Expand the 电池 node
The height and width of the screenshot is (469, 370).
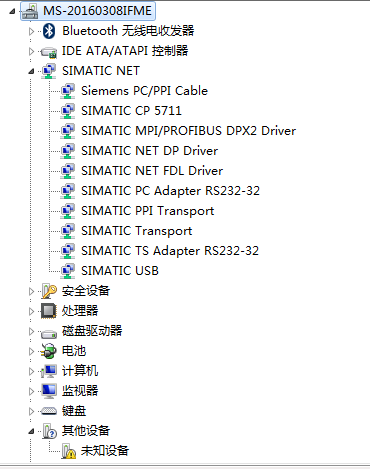[x=31, y=351]
